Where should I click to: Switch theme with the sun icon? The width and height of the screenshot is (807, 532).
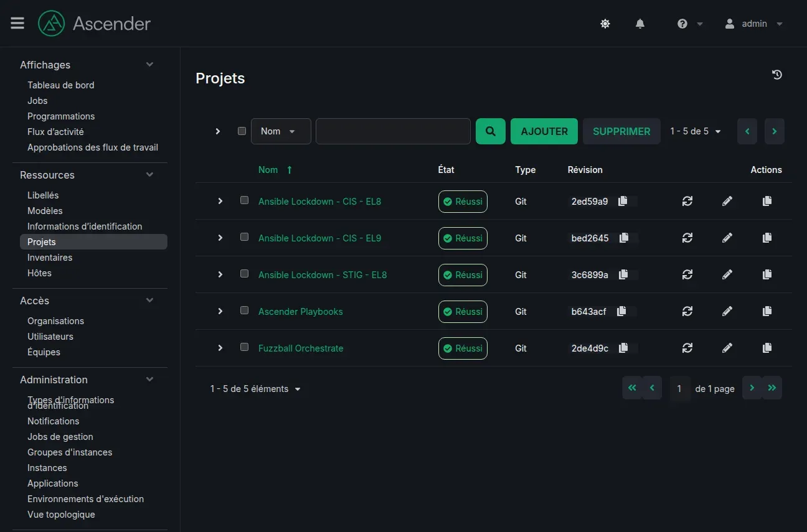[605, 24]
